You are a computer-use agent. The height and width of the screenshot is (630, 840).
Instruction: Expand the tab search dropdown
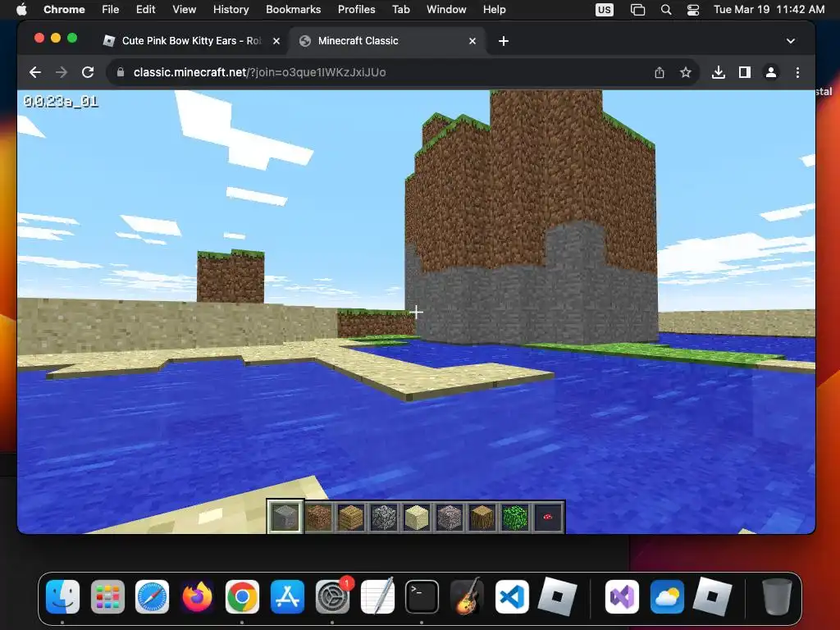pyautogui.click(x=791, y=41)
